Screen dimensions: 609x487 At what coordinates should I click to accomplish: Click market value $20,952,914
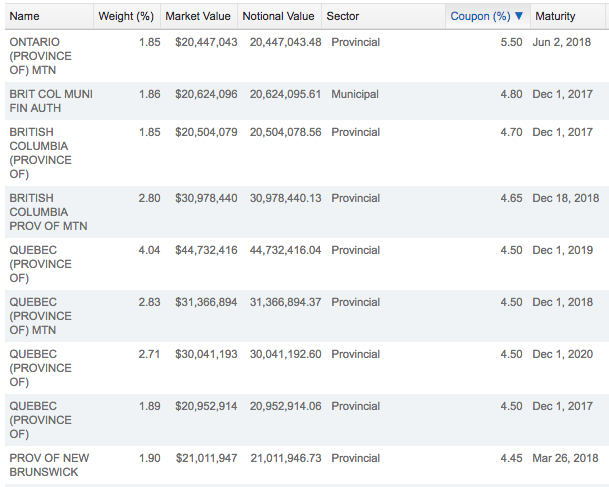click(x=206, y=406)
